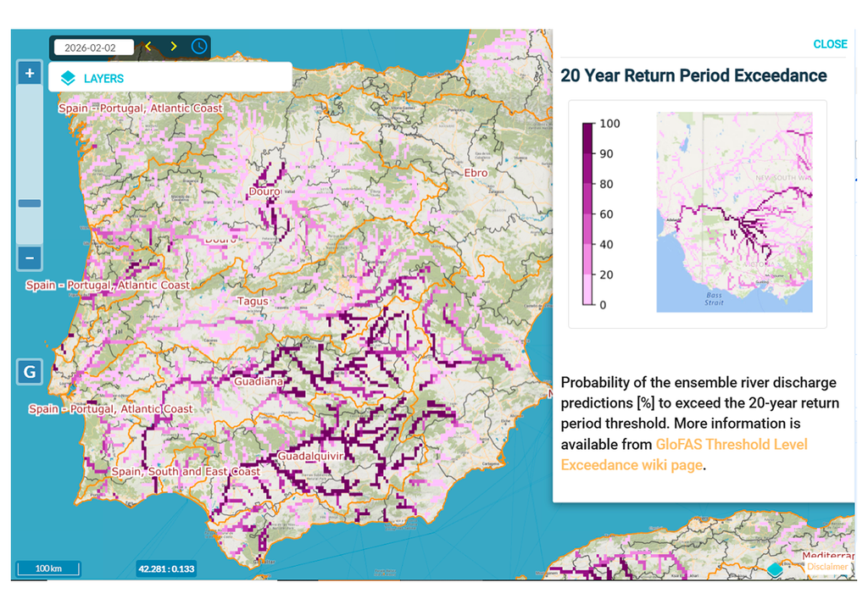Zoom in with the plus button
This screenshot has width=868, height=610.
click(30, 74)
